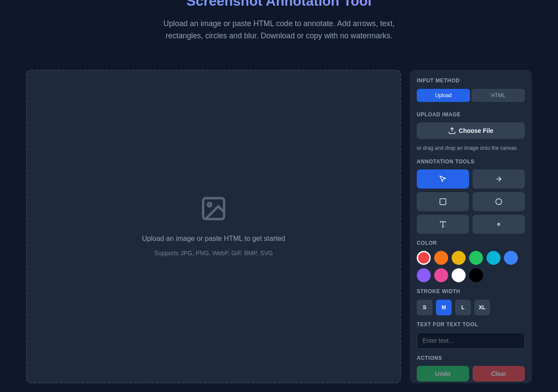
Task: Pick the yellow color swatch
Action: pos(459,258)
